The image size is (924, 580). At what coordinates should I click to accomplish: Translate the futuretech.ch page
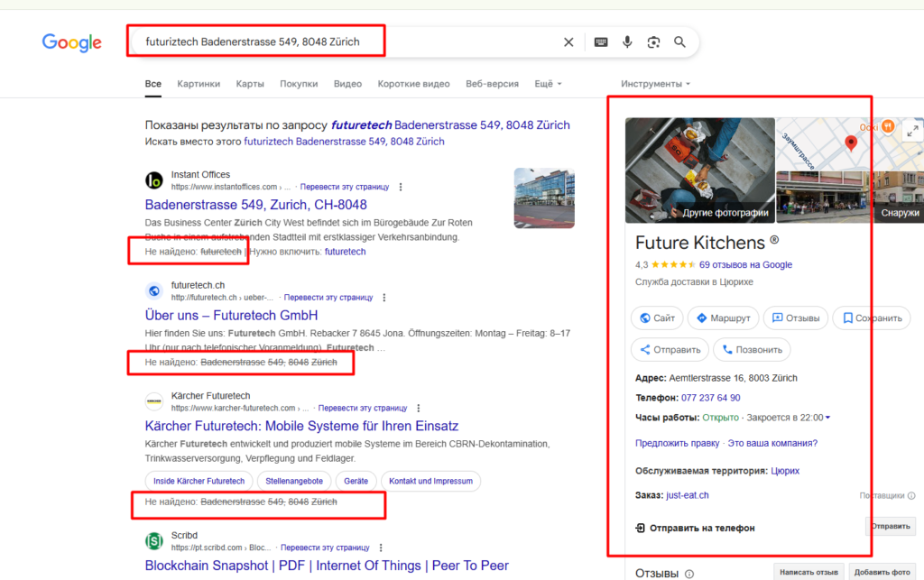328,298
